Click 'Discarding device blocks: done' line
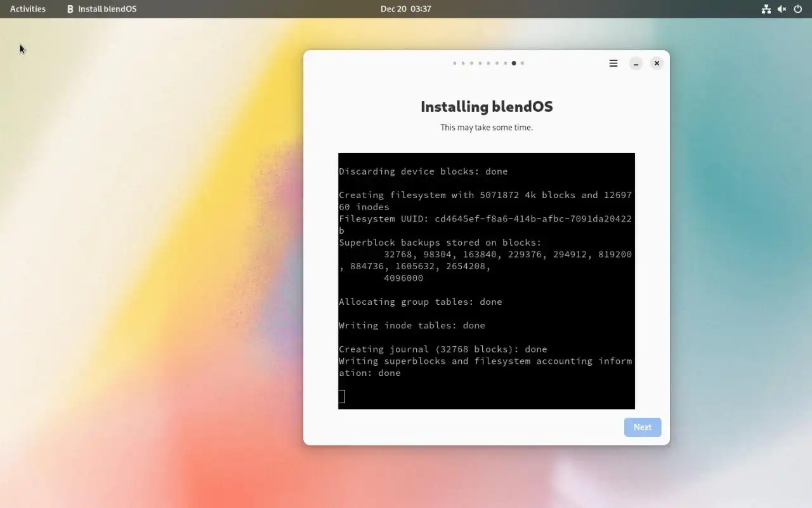Viewport: 812px width, 508px height. point(423,171)
